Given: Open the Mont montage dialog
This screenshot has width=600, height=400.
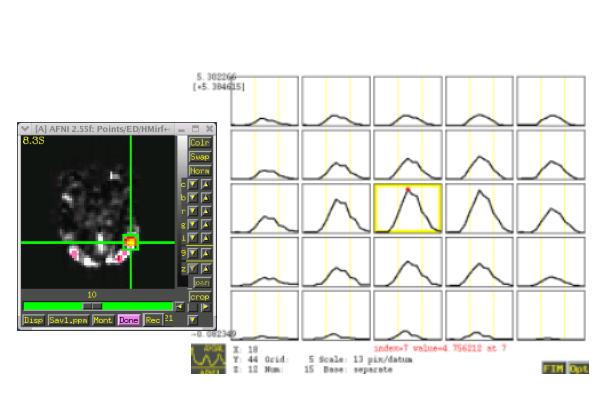Looking at the screenshot, I should pyautogui.click(x=103, y=320).
